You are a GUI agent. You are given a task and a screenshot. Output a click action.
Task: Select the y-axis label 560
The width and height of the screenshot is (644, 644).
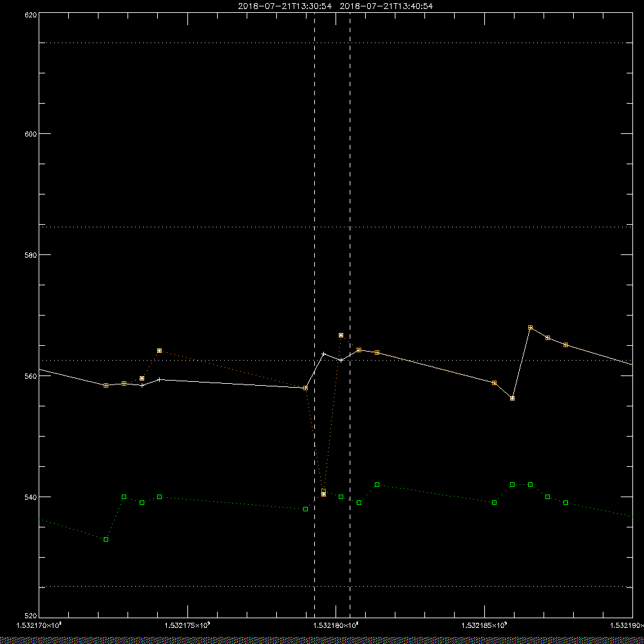coord(31,376)
